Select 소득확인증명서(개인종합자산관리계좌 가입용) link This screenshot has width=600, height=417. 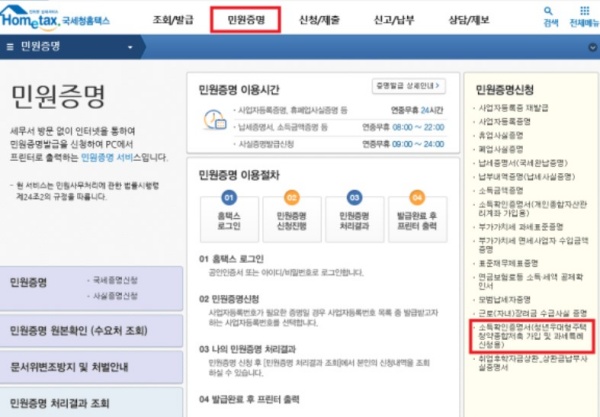click(x=532, y=208)
